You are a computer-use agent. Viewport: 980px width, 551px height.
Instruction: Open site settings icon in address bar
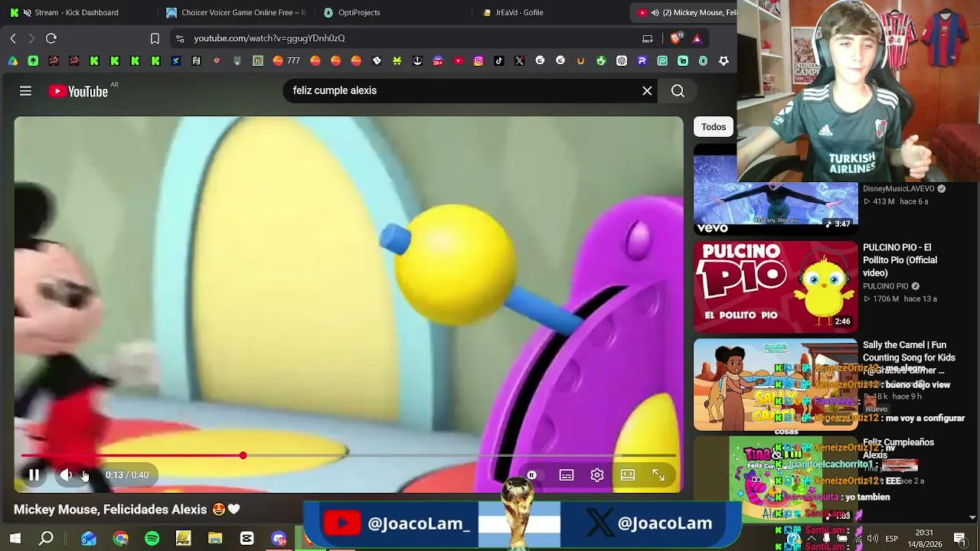180,38
